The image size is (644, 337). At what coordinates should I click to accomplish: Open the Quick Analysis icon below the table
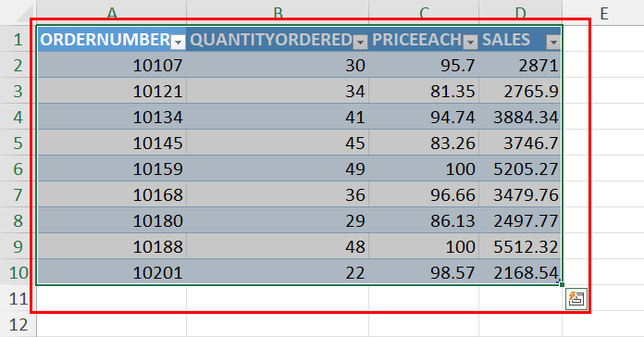click(x=576, y=299)
